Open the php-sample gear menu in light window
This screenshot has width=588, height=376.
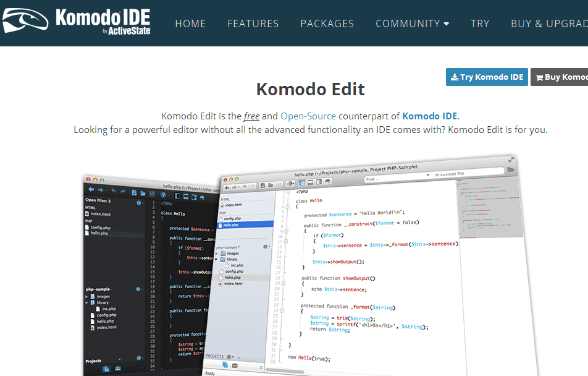pos(266,246)
